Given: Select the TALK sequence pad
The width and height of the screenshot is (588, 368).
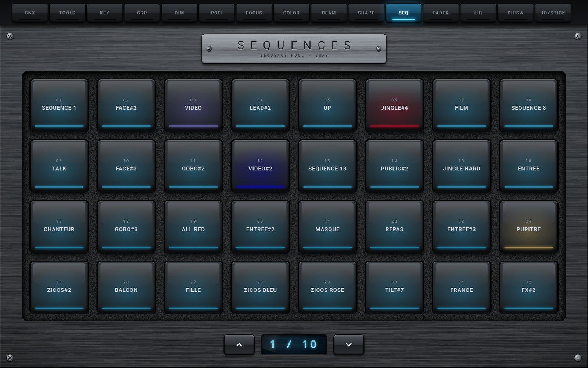Looking at the screenshot, I should pyautogui.click(x=59, y=166).
